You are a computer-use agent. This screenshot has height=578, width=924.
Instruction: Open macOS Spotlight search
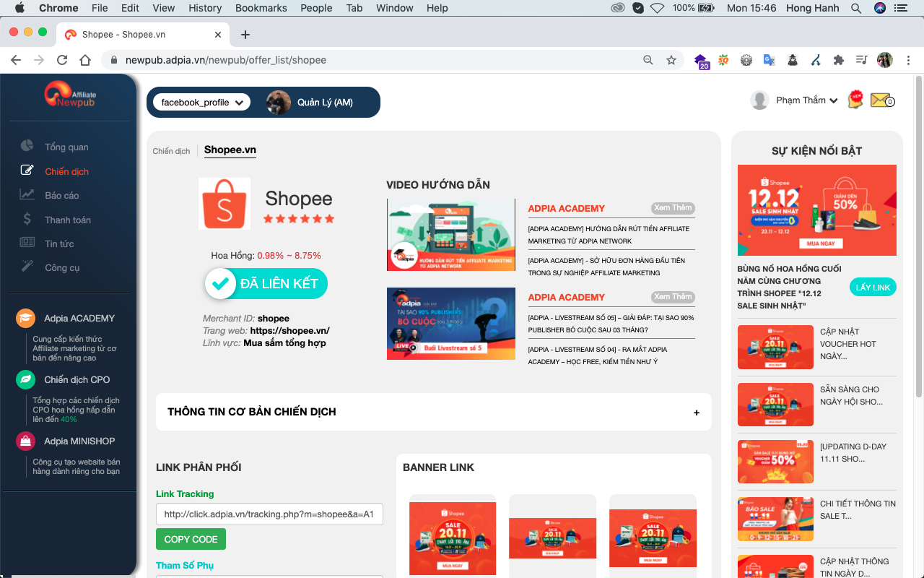click(x=856, y=8)
